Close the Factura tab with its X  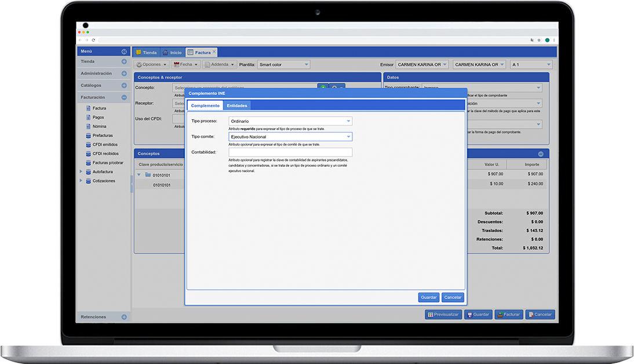[214, 52]
